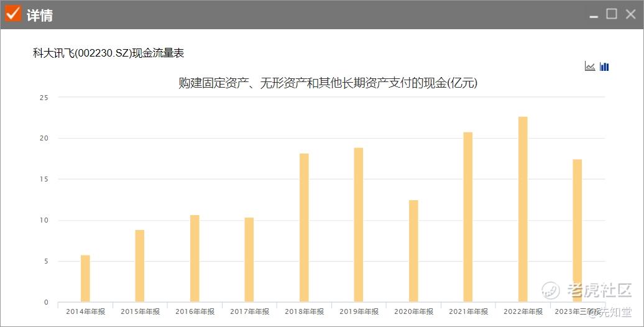Select the 2020年年报 bar
Image resolution: width=644 pixels, height=327 pixels.
[x=413, y=251]
